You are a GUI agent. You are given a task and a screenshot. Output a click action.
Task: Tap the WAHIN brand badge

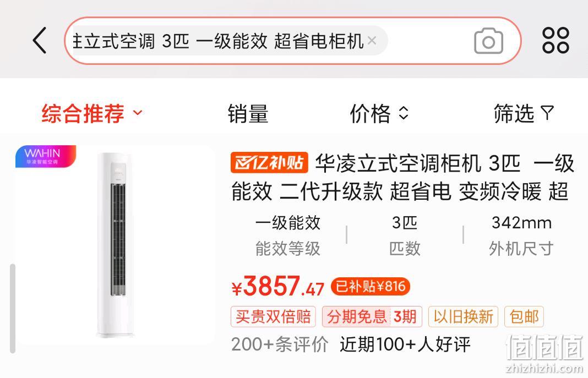(45, 156)
